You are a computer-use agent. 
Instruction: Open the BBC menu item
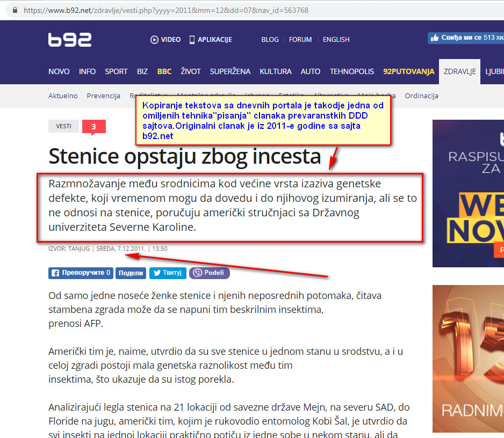tap(164, 71)
